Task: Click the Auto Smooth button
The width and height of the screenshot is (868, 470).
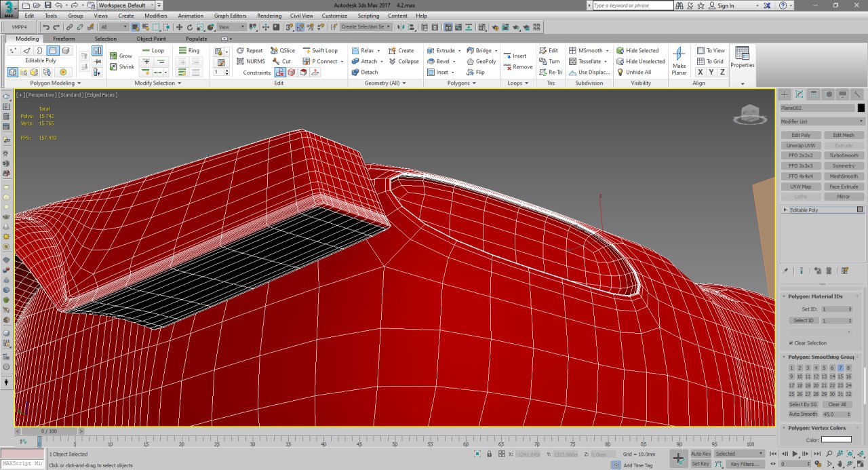Action: tap(803, 414)
